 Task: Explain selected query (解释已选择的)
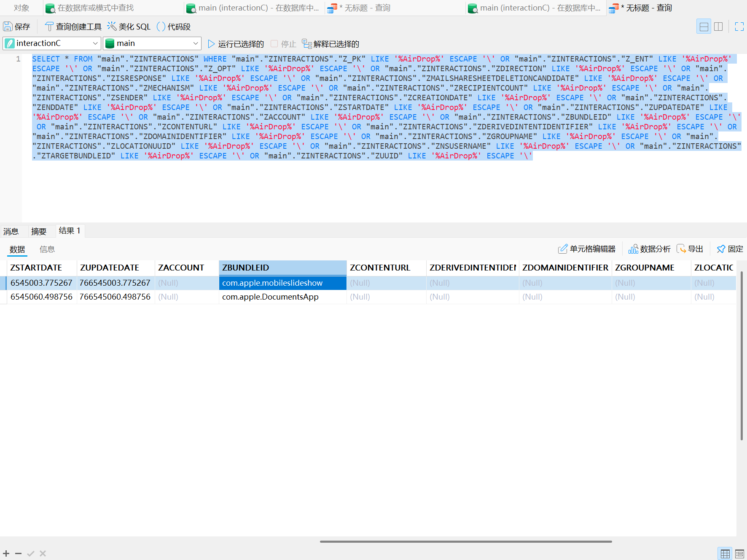click(331, 44)
